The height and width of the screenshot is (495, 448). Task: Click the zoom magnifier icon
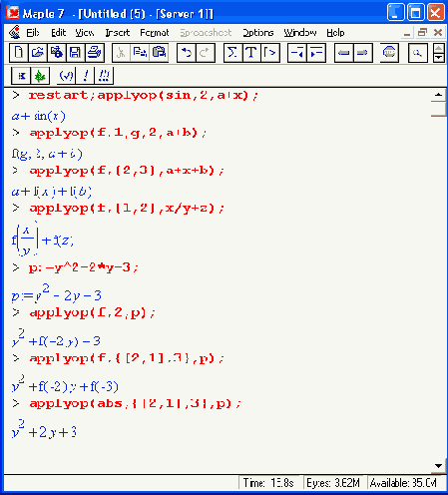pyautogui.click(x=417, y=53)
